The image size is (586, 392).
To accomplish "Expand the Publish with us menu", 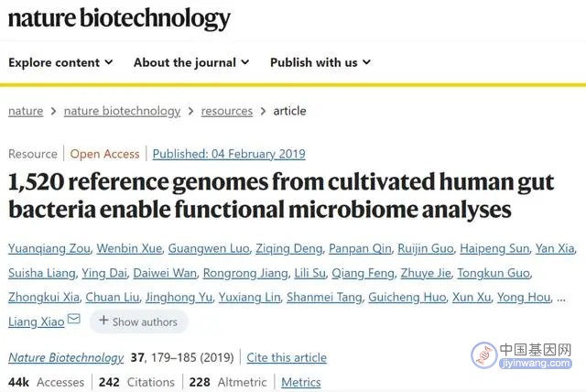I will 320,62.
